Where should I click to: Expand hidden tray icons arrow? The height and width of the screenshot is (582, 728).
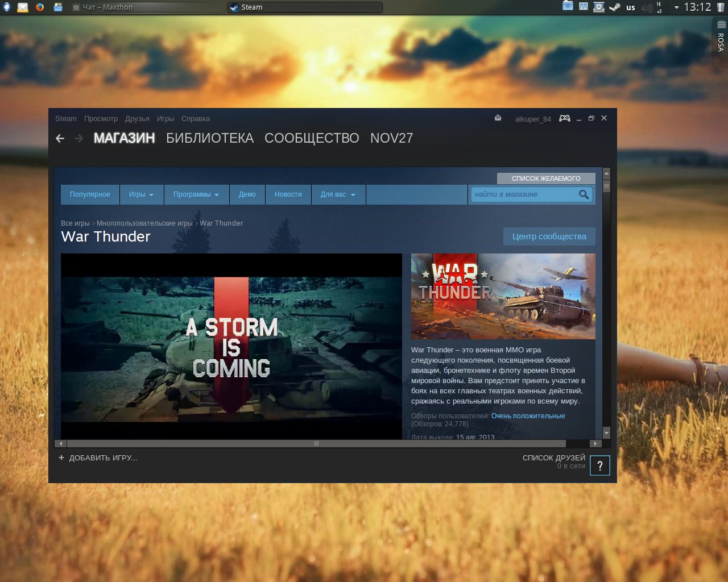pos(676,7)
